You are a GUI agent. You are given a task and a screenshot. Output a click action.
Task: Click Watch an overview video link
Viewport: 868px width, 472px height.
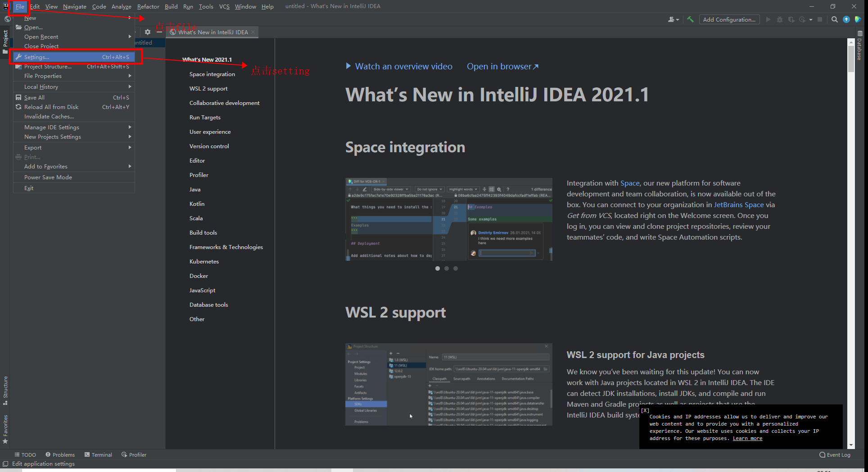coord(399,66)
